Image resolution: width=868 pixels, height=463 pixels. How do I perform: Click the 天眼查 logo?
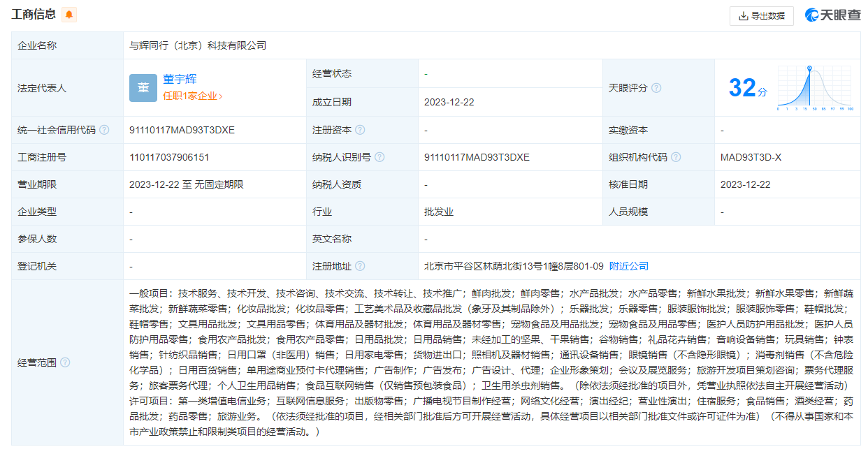pyautogui.click(x=832, y=15)
